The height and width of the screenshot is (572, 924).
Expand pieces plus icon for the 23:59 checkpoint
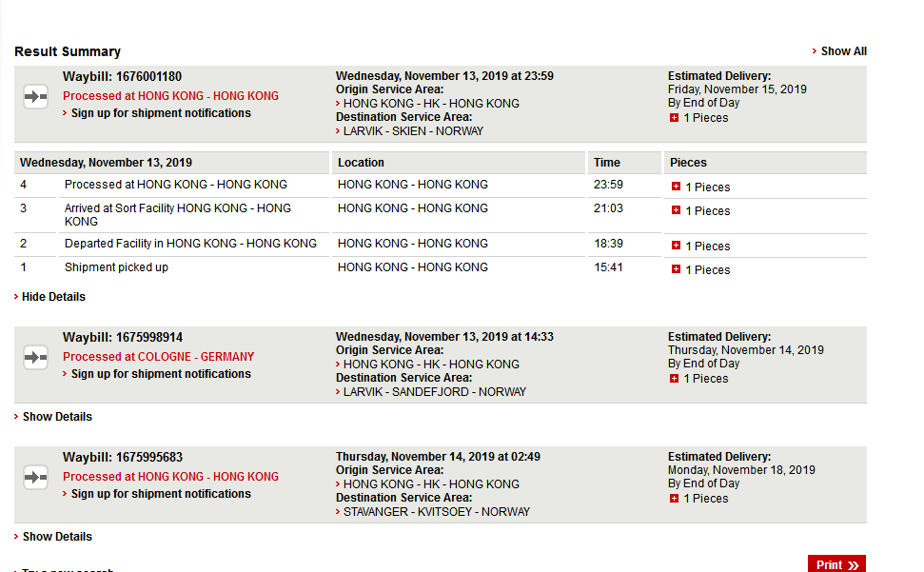[x=676, y=187]
